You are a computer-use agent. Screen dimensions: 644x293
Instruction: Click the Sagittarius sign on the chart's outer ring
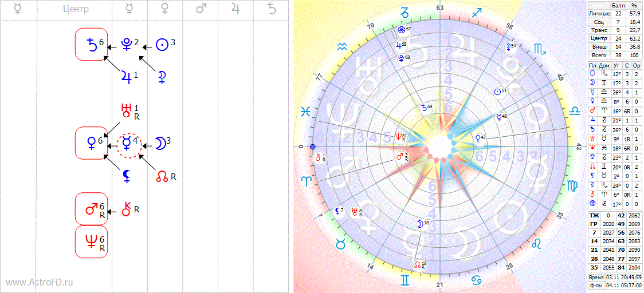coord(476,14)
